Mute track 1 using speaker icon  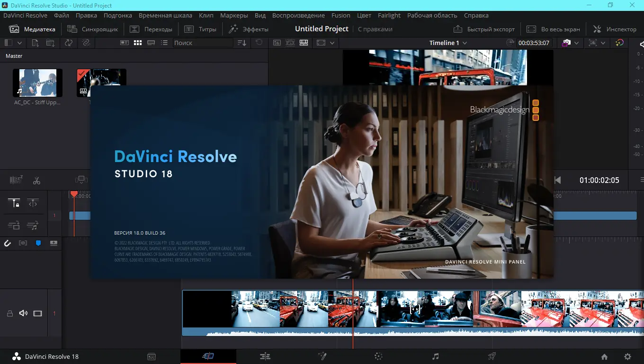(23, 313)
